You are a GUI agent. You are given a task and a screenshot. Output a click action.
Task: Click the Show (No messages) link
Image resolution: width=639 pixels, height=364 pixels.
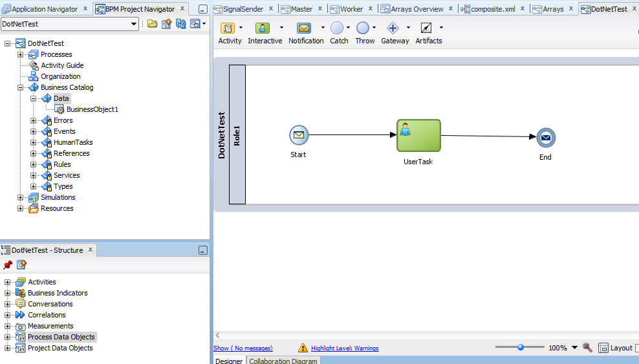point(243,348)
